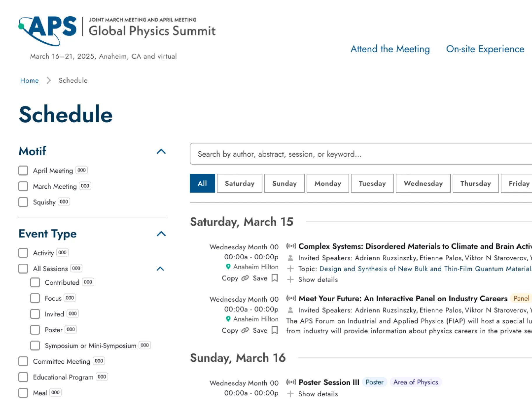Follow the Home breadcrumb link

[29, 80]
